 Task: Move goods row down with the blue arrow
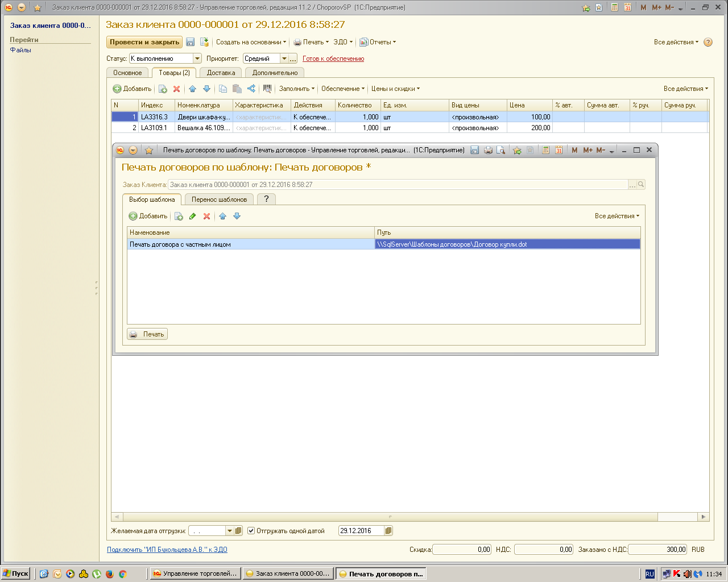tap(206, 89)
